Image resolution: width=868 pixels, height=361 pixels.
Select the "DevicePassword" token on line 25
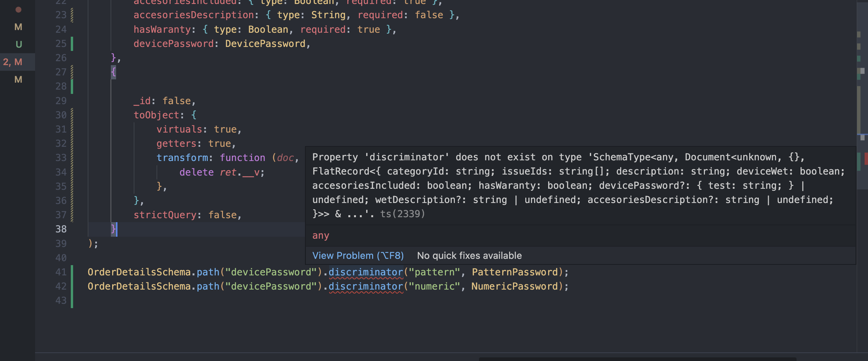[x=266, y=43]
